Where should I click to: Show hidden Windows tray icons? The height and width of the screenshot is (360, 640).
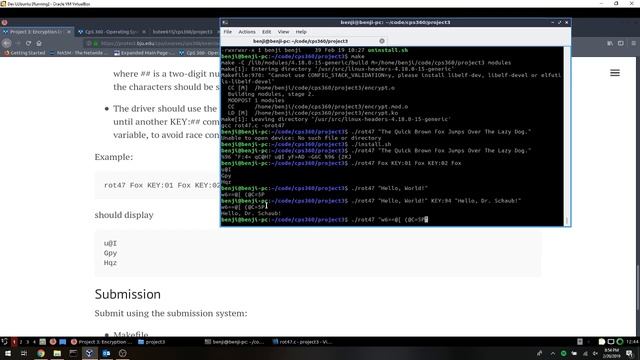point(553,353)
